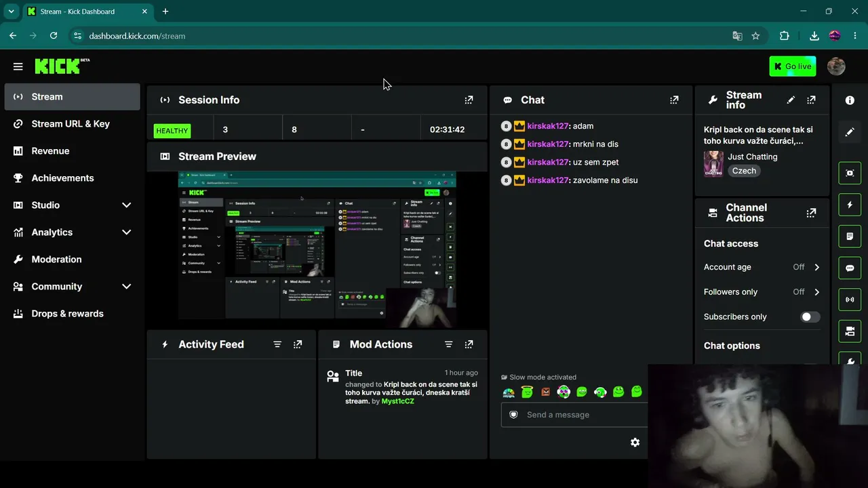Screen dimensions: 868x488
Task: Toggle Subscribers only chat mode
Action: click(x=810, y=317)
